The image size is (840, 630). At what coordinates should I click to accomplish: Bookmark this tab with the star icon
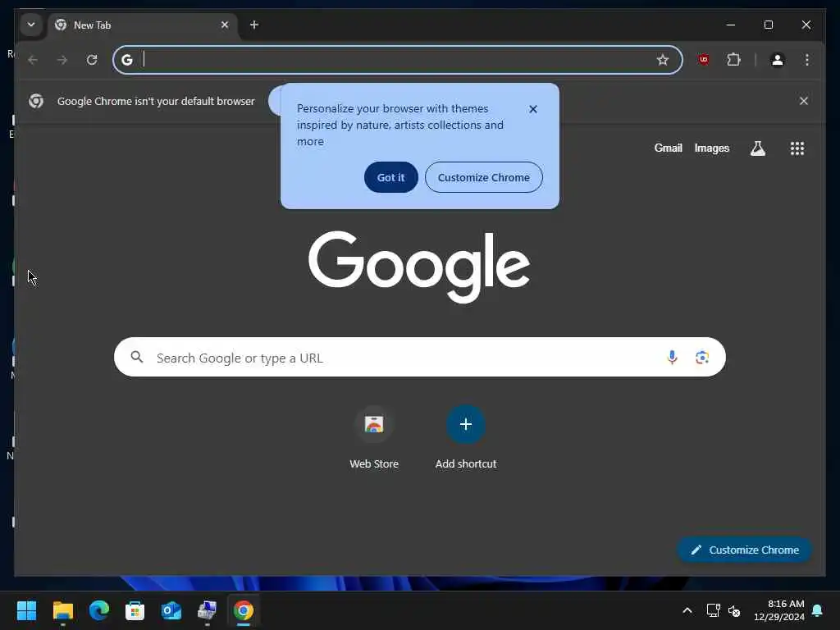tap(663, 60)
